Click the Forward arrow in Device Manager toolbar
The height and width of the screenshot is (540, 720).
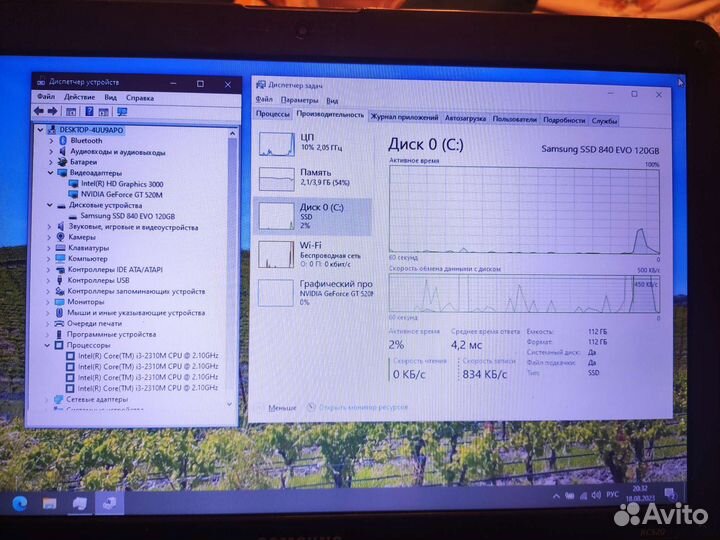53,111
